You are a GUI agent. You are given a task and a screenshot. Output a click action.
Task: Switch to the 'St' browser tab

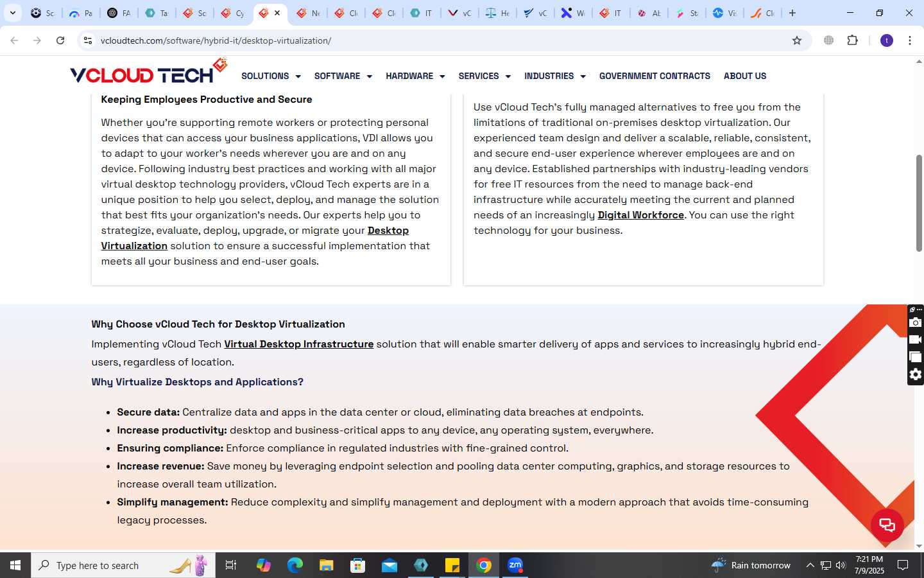pos(687,13)
